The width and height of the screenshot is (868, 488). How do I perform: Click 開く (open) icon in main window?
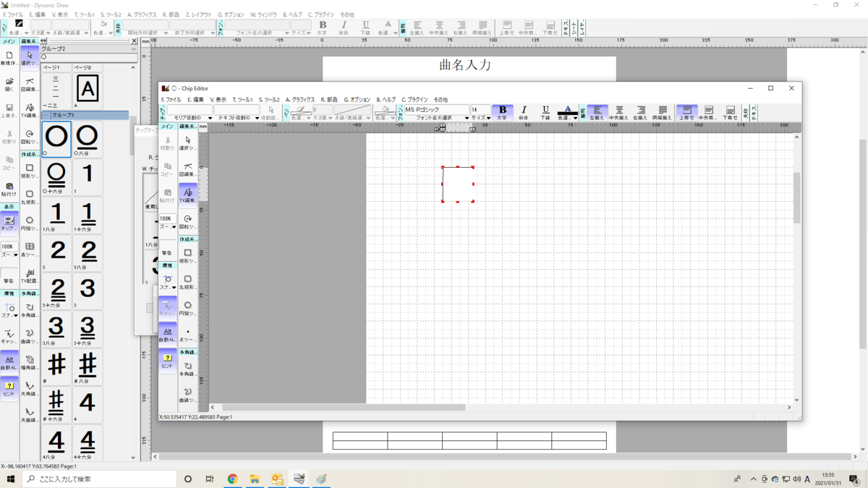(x=9, y=85)
